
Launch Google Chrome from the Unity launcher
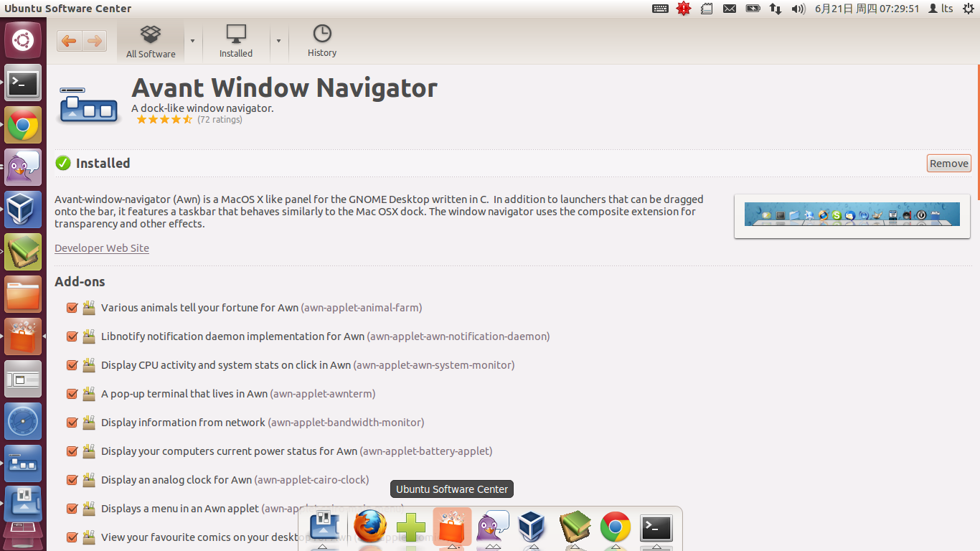point(23,126)
